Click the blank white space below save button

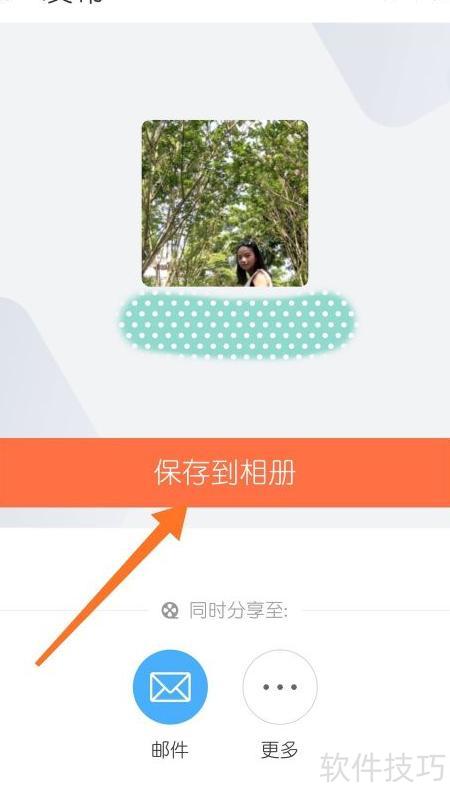click(x=225, y=562)
